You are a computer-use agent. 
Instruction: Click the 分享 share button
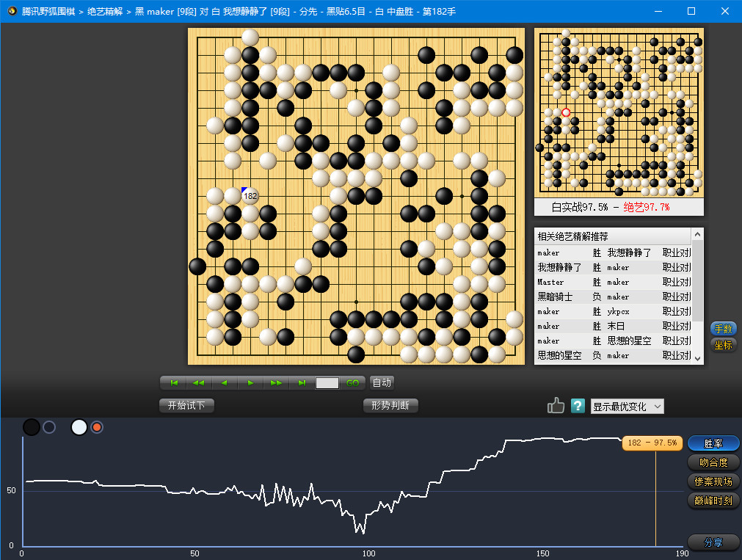[x=713, y=542]
